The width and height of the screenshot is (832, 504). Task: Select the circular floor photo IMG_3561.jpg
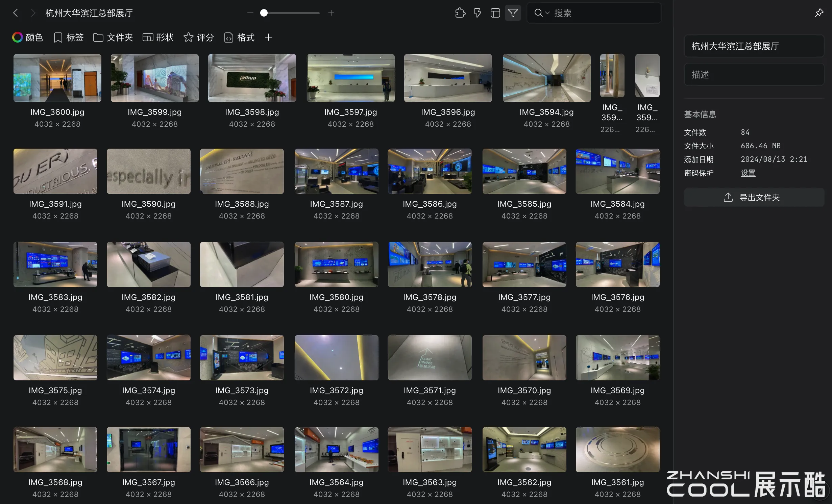click(x=618, y=450)
